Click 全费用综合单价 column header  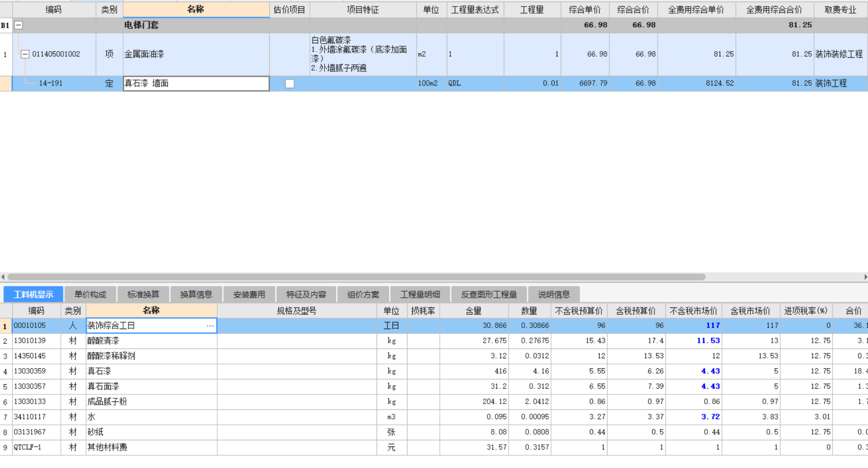click(696, 10)
